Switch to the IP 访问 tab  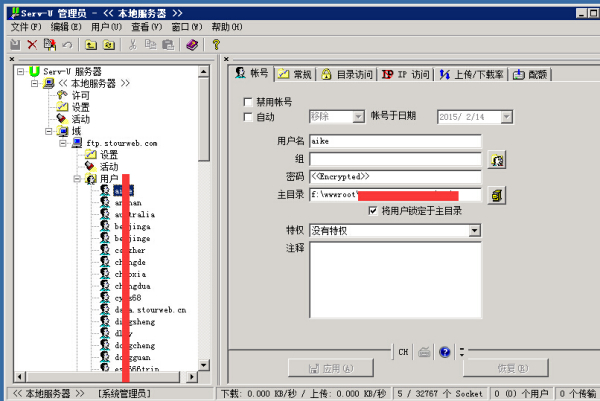pyautogui.click(x=406, y=74)
